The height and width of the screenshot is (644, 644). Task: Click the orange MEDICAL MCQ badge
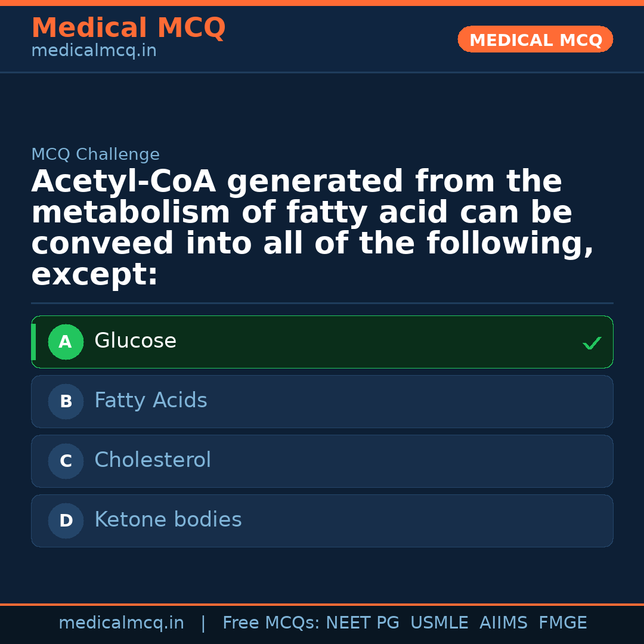pos(535,40)
